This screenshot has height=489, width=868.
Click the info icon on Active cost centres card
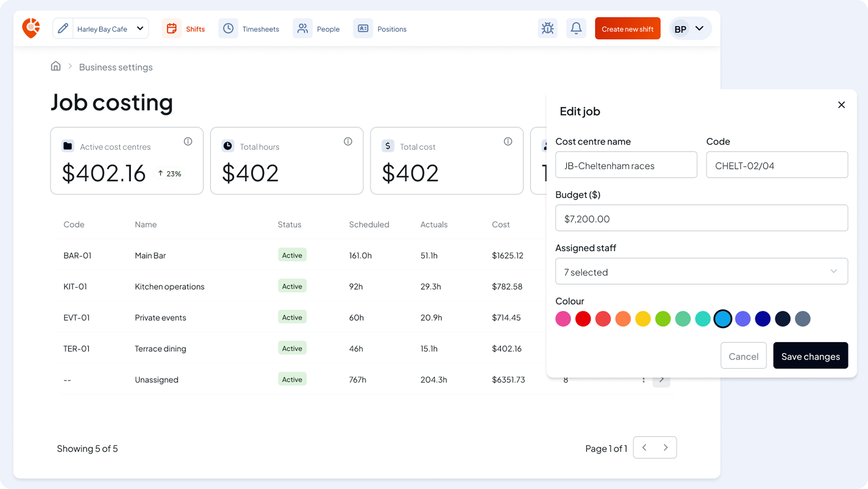coord(188,141)
